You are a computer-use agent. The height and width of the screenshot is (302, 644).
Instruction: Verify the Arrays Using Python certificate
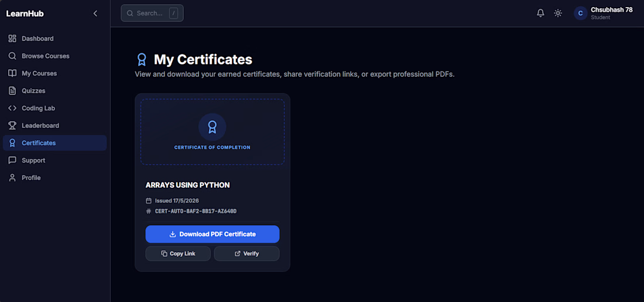(247, 253)
